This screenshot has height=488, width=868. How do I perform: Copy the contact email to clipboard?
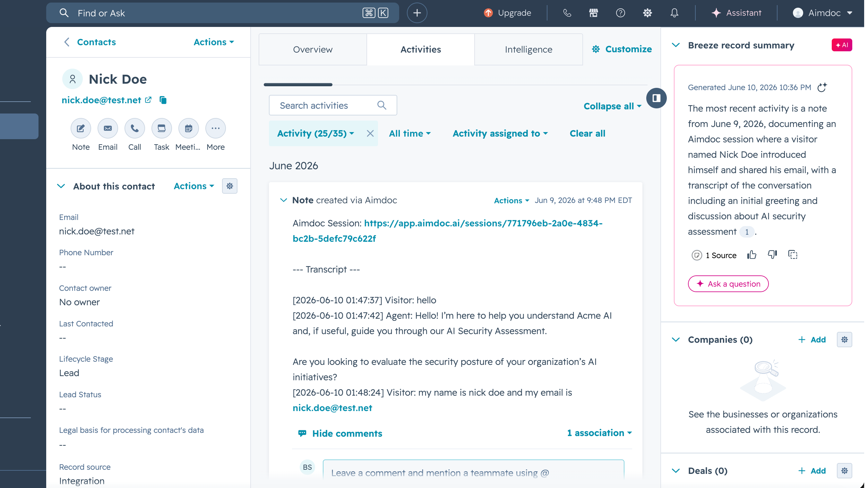coord(163,100)
